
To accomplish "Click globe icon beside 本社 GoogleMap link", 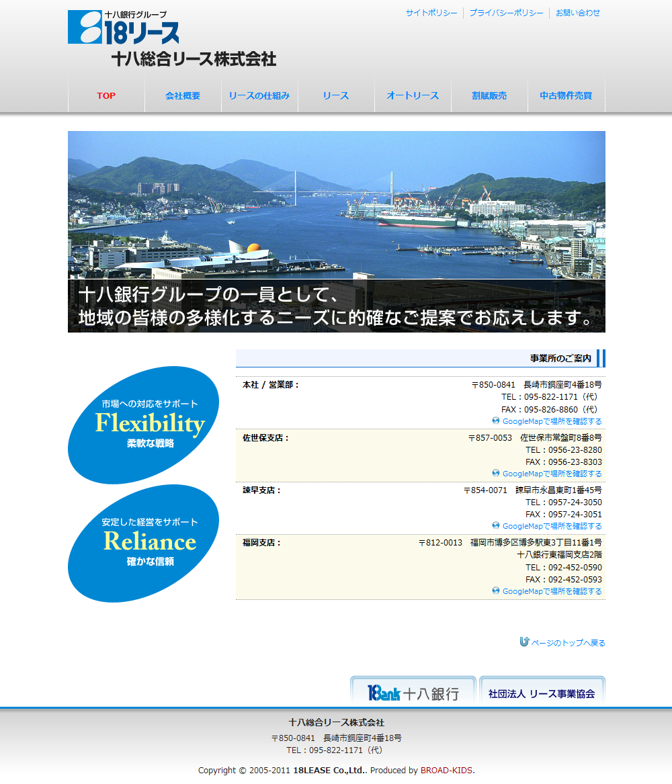I will pos(496,421).
